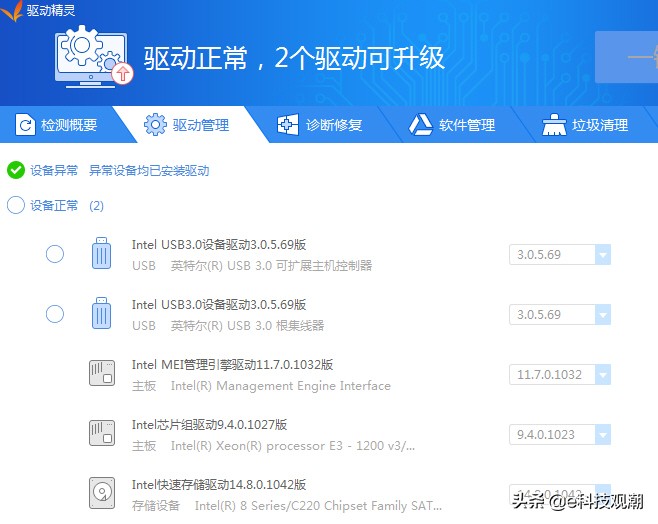Click the one-key upgrade button in the banner

(627, 57)
